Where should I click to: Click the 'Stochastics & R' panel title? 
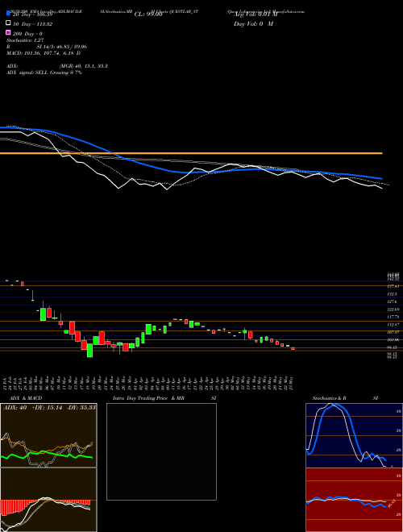tap(329, 398)
